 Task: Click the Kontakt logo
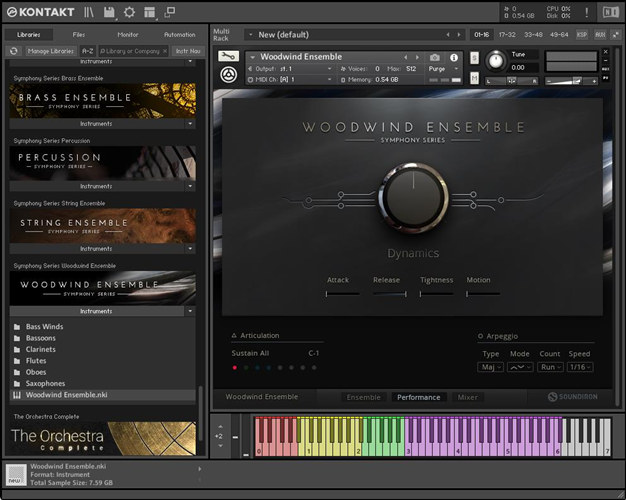[38, 12]
